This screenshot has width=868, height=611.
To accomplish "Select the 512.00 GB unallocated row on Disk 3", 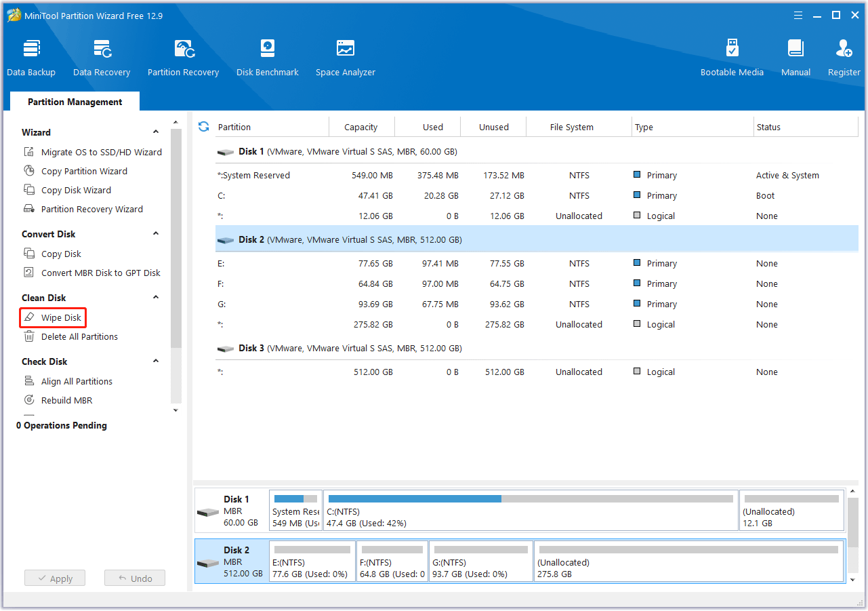I will (x=537, y=372).
